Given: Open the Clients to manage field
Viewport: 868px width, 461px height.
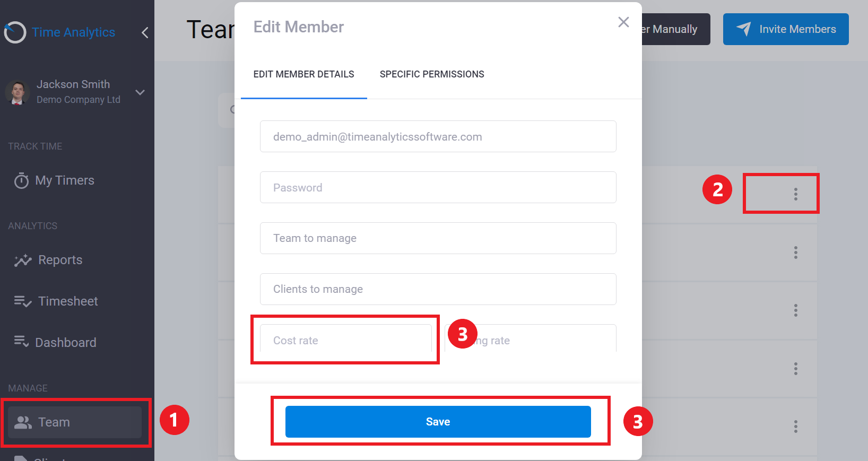Looking at the screenshot, I should [x=438, y=289].
